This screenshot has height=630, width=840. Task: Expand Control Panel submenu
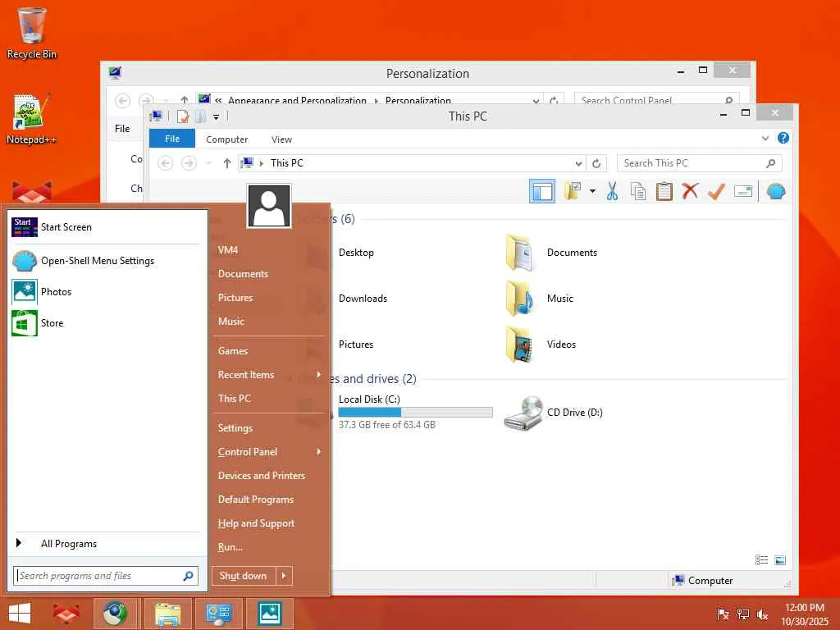(x=268, y=452)
